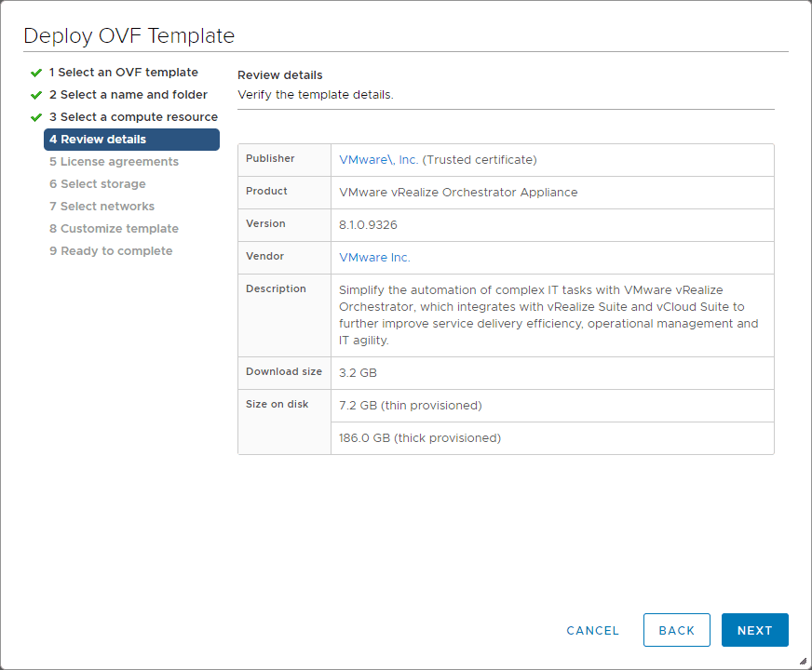Click the green checkmark beside step 1

[35, 72]
